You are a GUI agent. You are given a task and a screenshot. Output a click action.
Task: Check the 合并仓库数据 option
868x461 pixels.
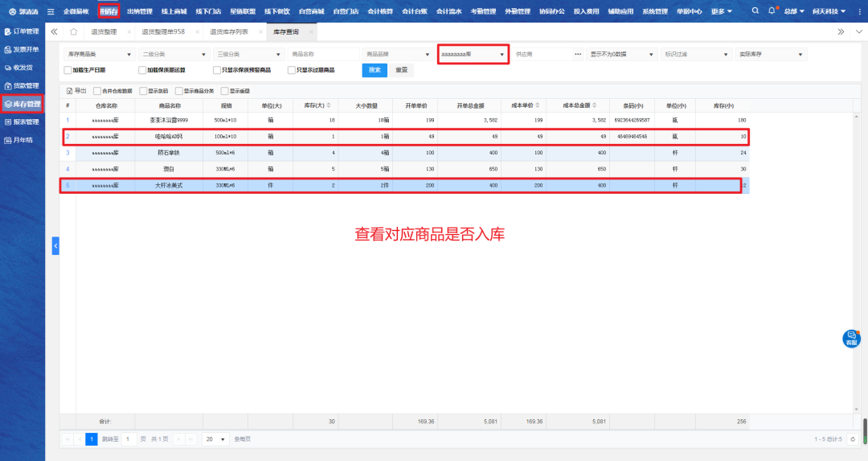tap(97, 91)
